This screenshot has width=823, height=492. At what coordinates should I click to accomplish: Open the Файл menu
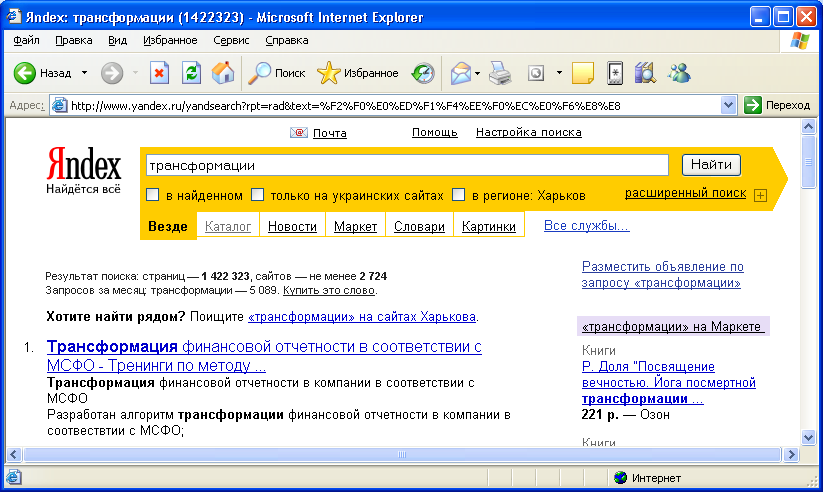26,40
